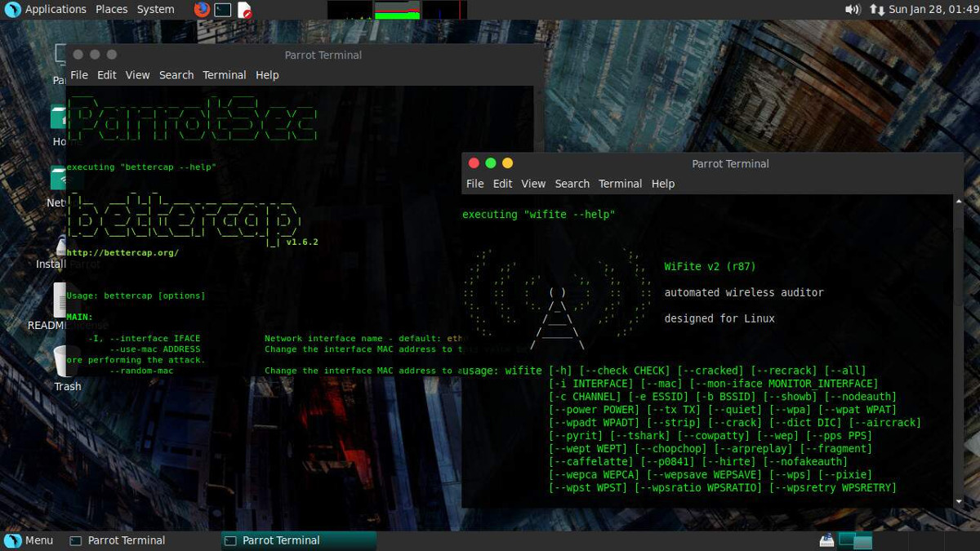Screen dimensions: 980x551
Task: Open Terminal menu in wifite terminal
Action: pos(621,184)
